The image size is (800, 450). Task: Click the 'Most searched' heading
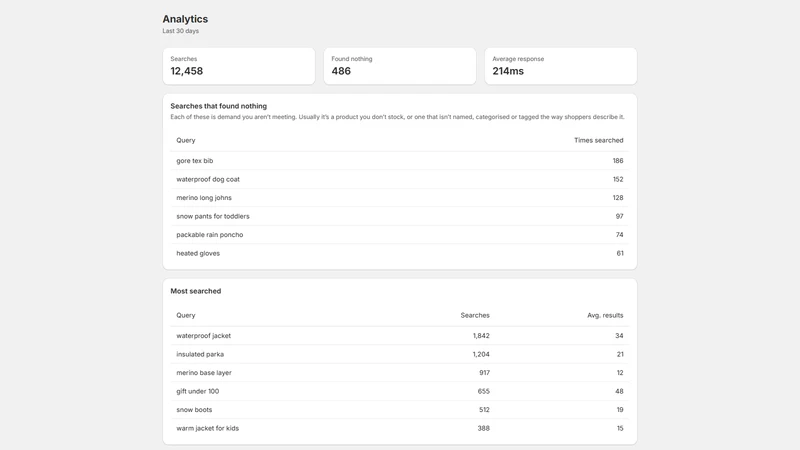[x=195, y=291]
